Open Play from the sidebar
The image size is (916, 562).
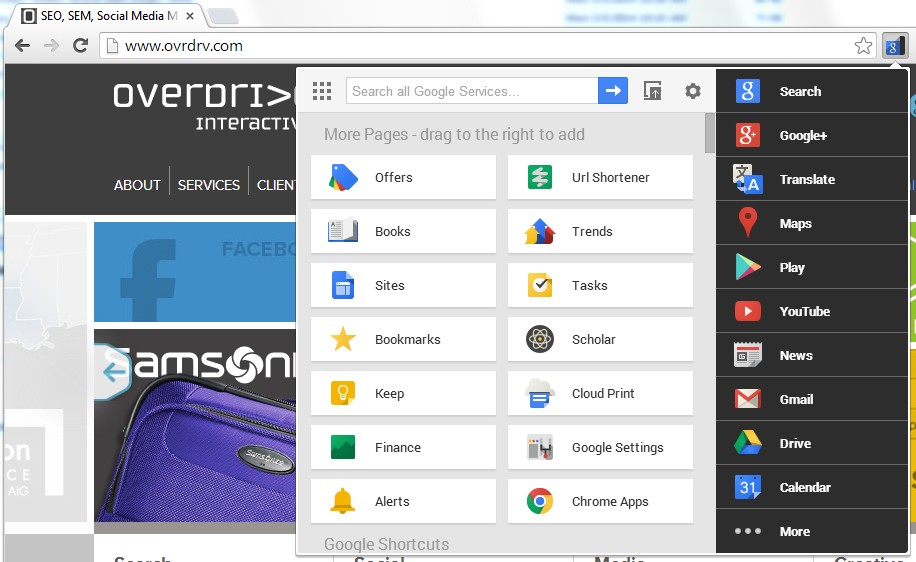point(811,267)
